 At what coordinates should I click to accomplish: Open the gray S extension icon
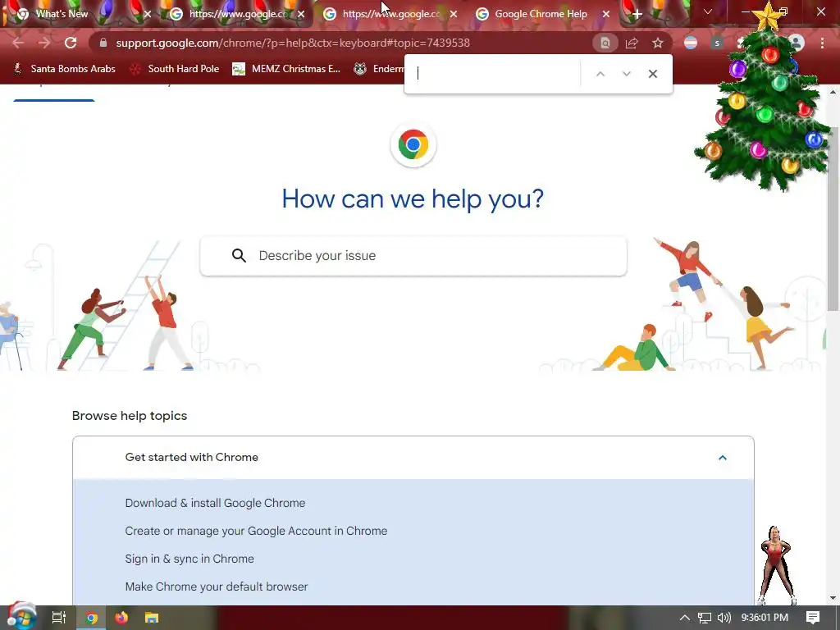[717, 43]
